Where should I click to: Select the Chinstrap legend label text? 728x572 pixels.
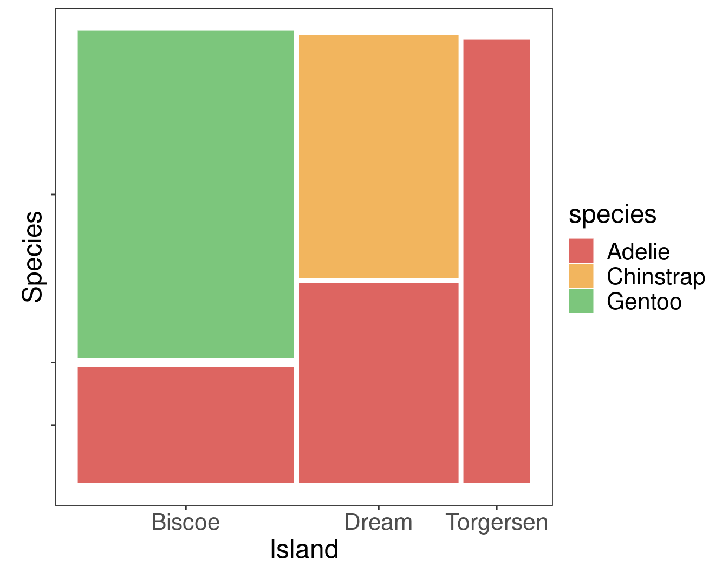click(655, 277)
